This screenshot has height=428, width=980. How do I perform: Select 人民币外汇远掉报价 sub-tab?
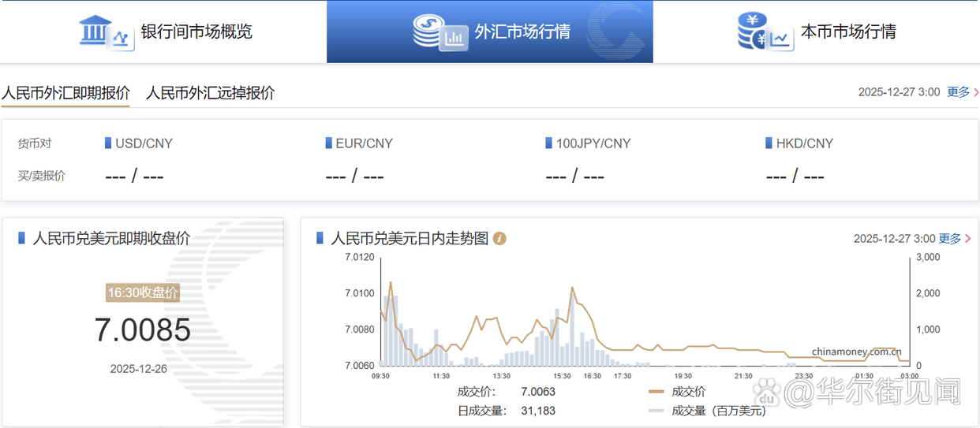(211, 93)
